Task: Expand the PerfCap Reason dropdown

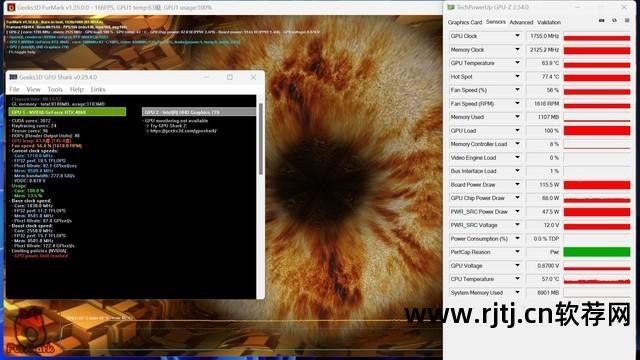Action: coord(517,252)
